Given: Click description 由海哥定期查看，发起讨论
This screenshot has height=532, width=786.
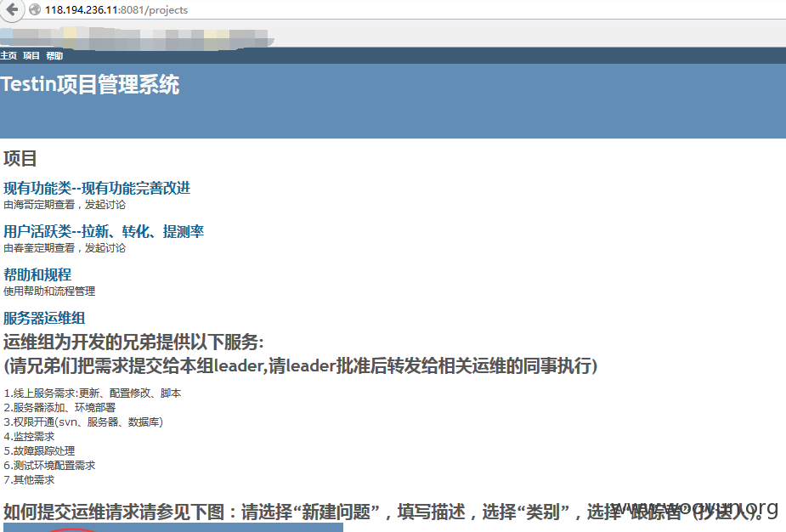Looking at the screenshot, I should coord(65,205).
